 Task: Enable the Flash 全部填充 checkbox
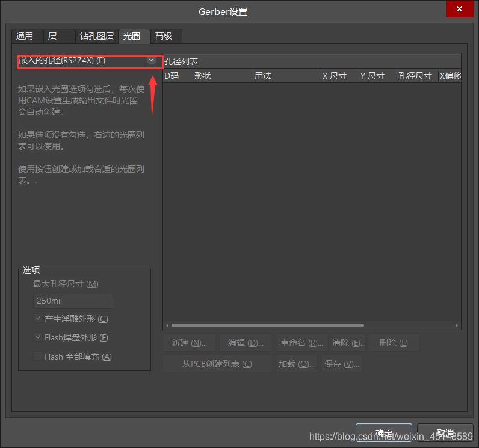38,356
